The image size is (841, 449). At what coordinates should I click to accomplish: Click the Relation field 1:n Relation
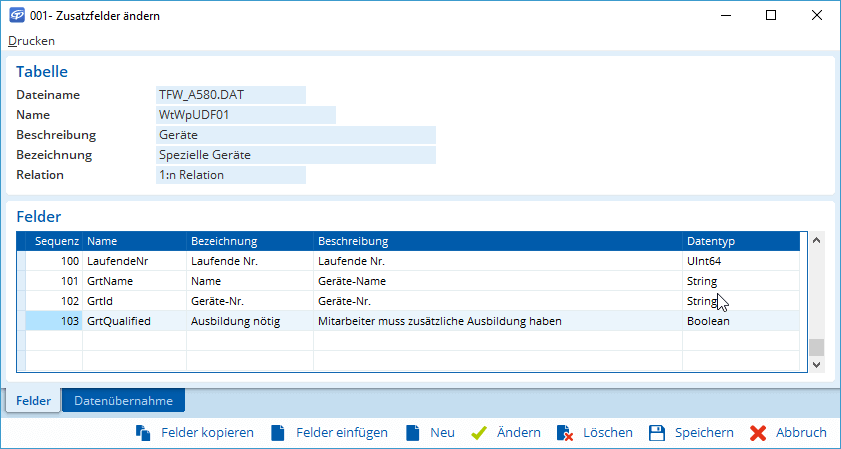230,175
